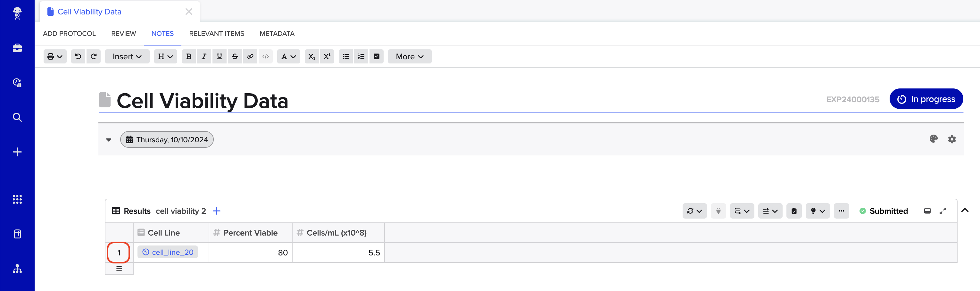Select the cell viability 2 table name

181,211
